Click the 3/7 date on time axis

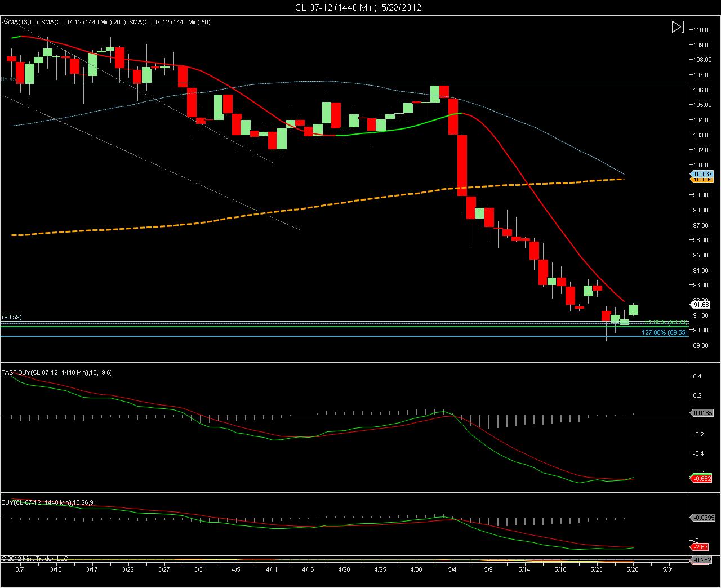19,569
